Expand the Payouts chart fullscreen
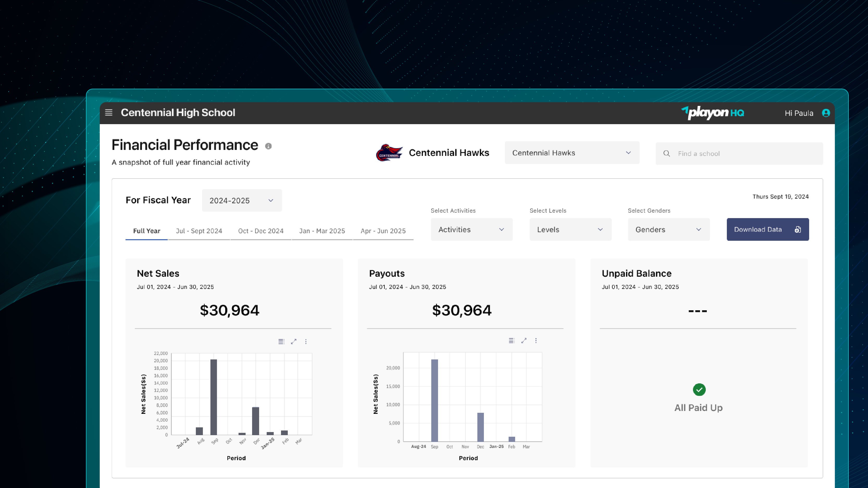Screen dimensions: 868x488 pyautogui.click(x=524, y=341)
